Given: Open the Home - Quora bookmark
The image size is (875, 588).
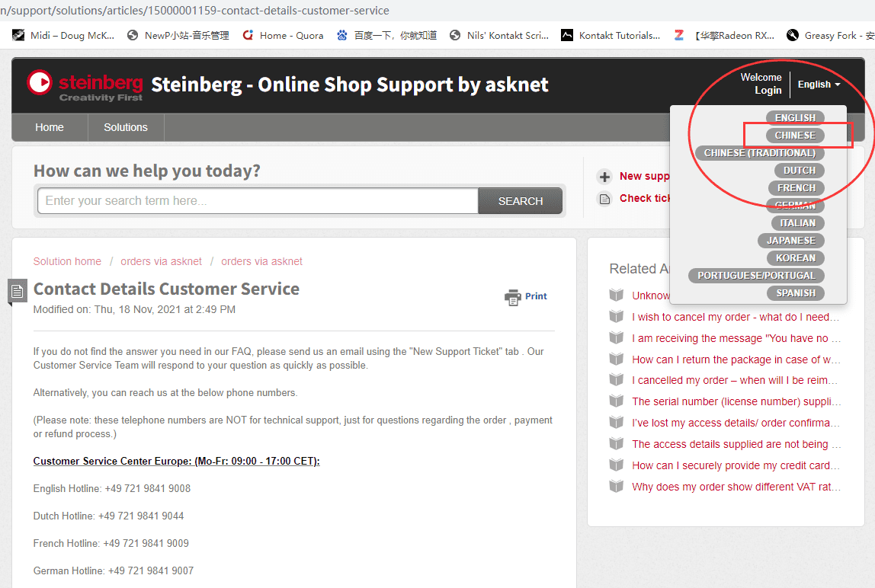Looking at the screenshot, I should [x=283, y=35].
